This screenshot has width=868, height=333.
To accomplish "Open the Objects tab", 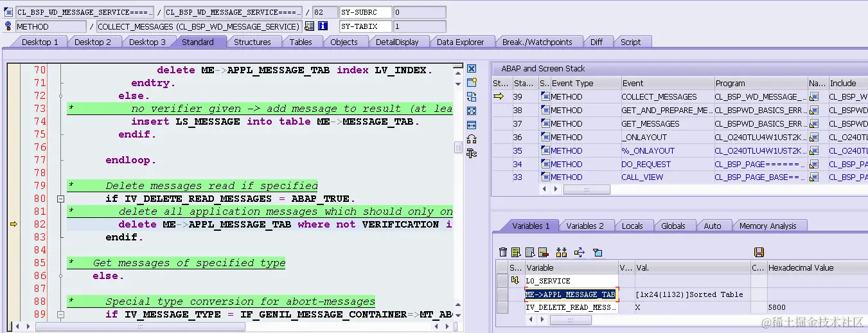I will (344, 42).
